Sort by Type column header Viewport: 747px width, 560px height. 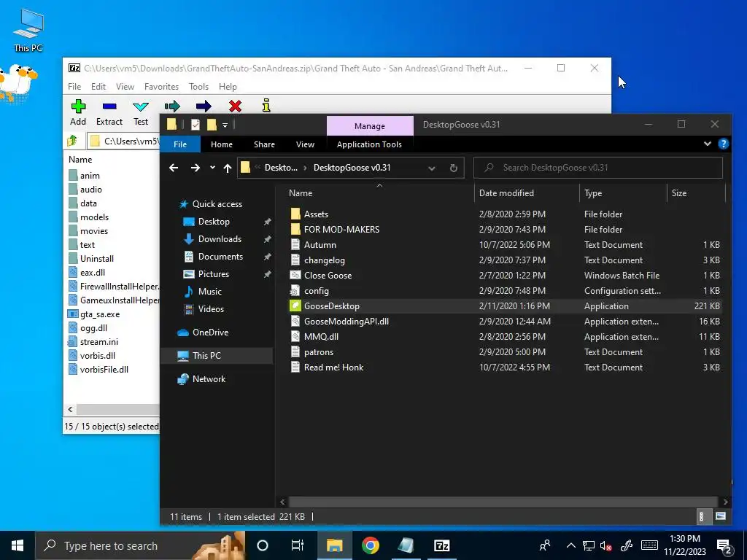pyautogui.click(x=623, y=192)
